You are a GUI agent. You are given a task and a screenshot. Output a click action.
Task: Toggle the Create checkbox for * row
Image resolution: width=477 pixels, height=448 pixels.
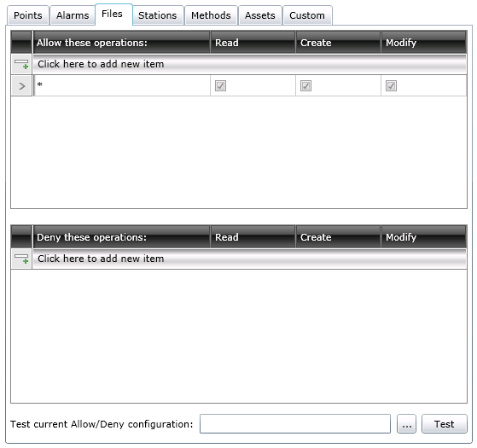click(x=305, y=86)
